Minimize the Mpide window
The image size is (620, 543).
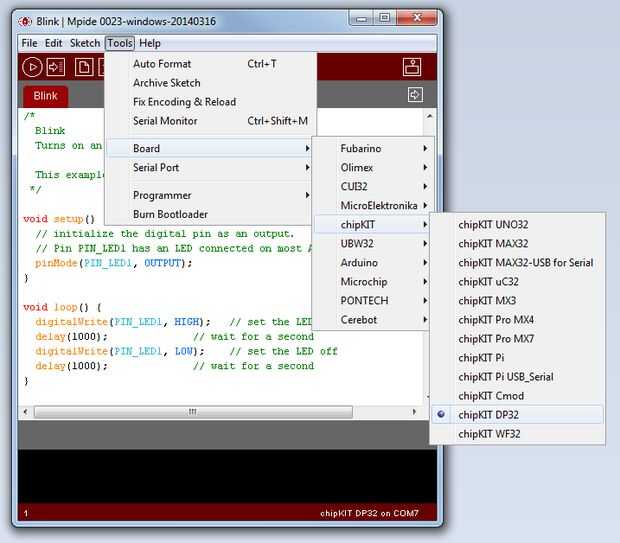(x=362, y=18)
